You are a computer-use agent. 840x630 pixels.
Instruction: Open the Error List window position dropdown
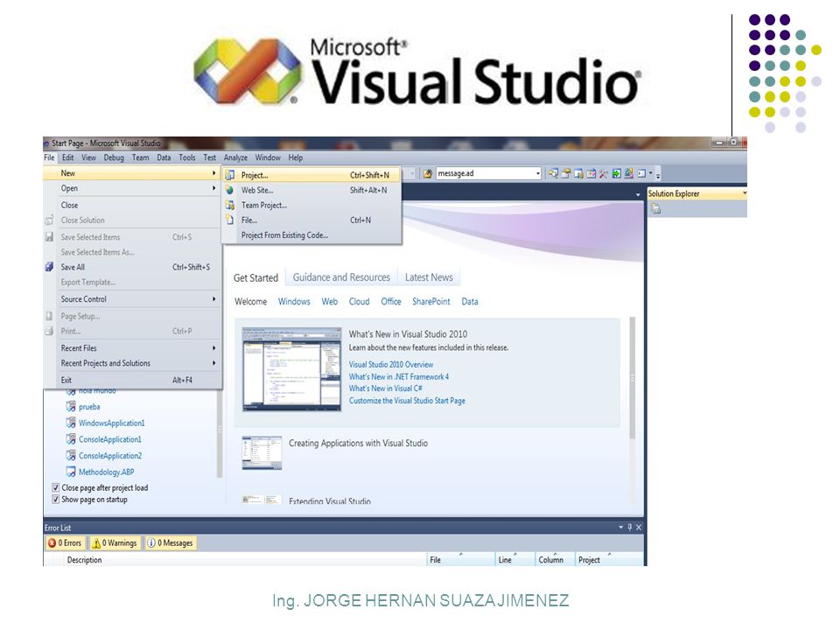pyautogui.click(x=621, y=527)
